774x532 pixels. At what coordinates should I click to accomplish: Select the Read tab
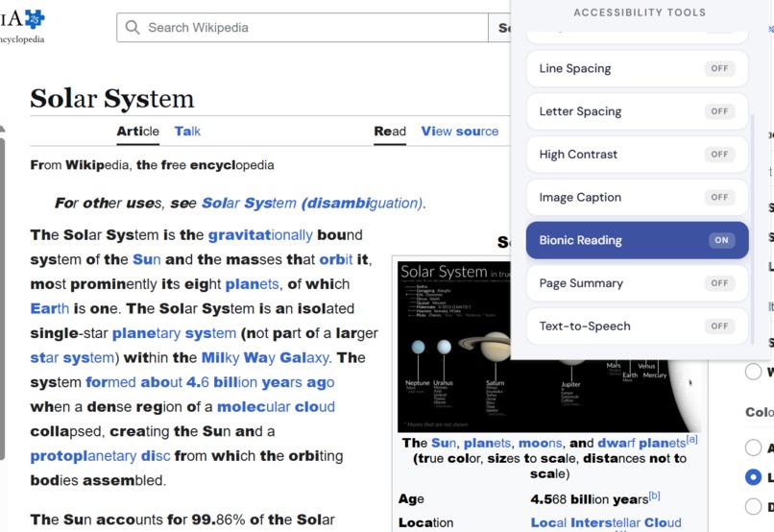coord(390,132)
